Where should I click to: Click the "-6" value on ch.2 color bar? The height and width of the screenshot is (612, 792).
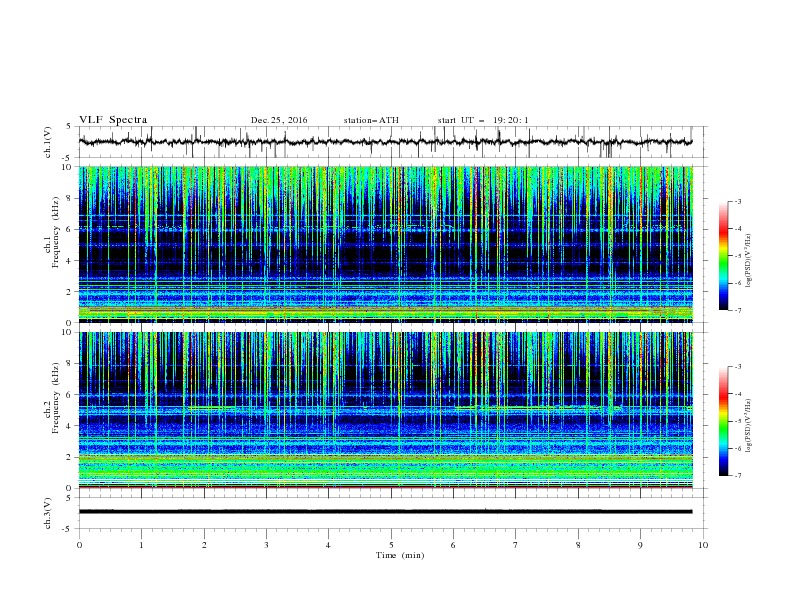(x=738, y=448)
